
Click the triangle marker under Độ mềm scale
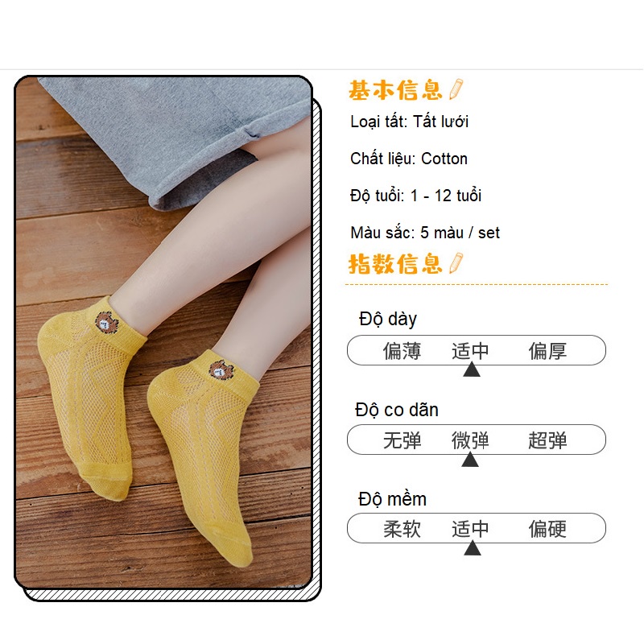pos(472,548)
